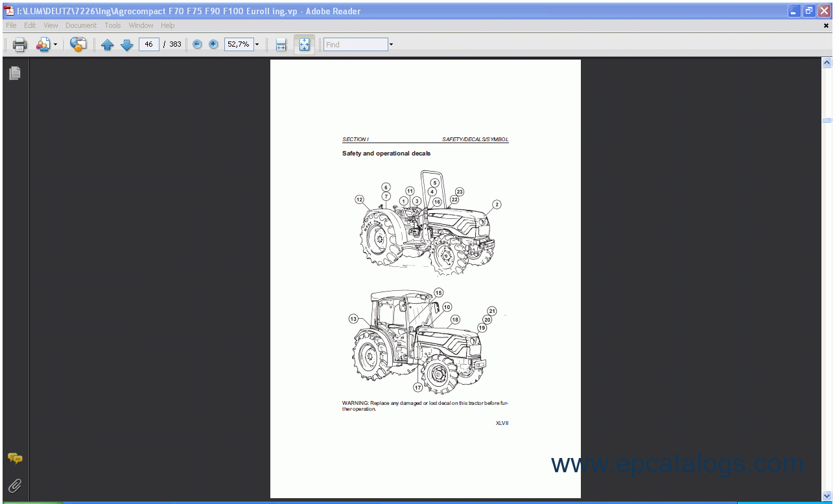Open the Edit menu

click(x=30, y=25)
